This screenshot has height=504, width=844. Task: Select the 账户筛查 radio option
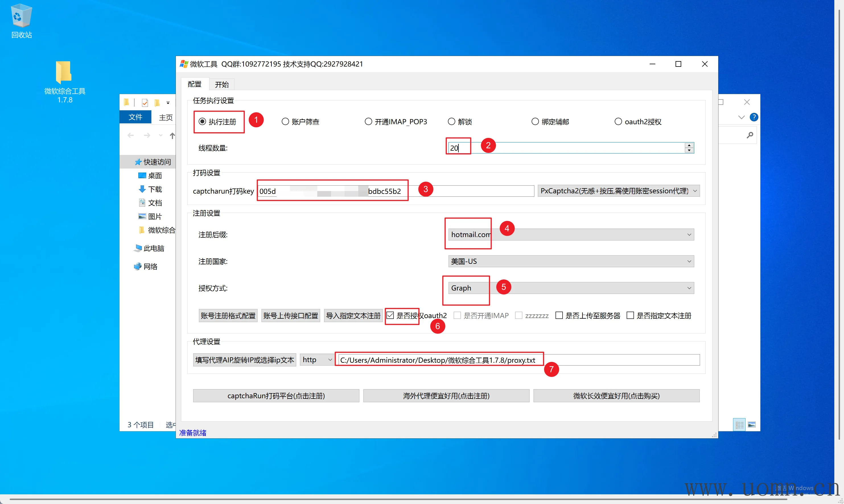[285, 122]
